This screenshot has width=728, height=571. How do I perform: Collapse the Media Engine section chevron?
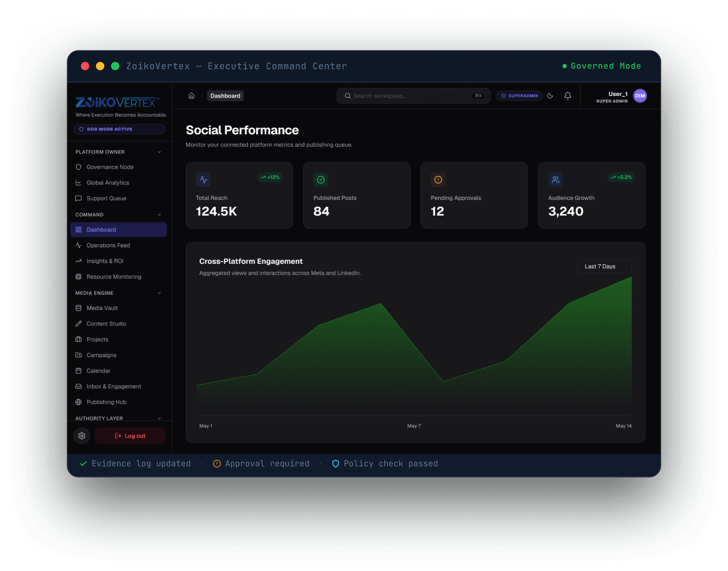point(159,293)
